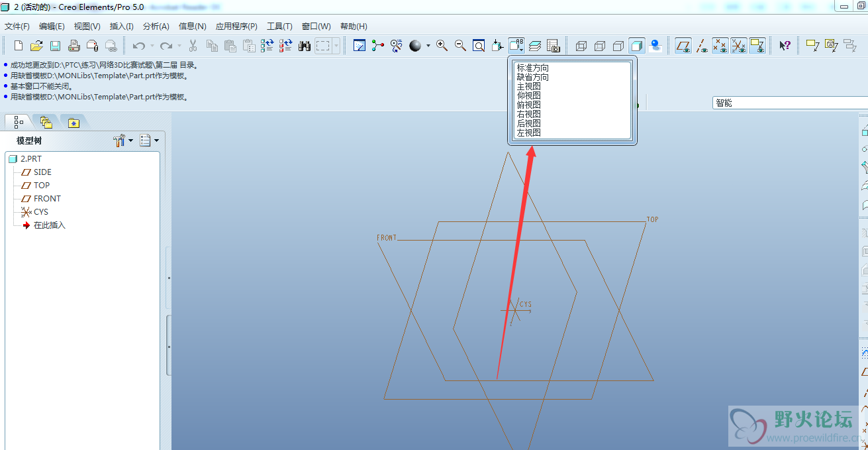This screenshot has width=868, height=450.
Task: Open the saved view list dropdown
Action: click(516, 46)
